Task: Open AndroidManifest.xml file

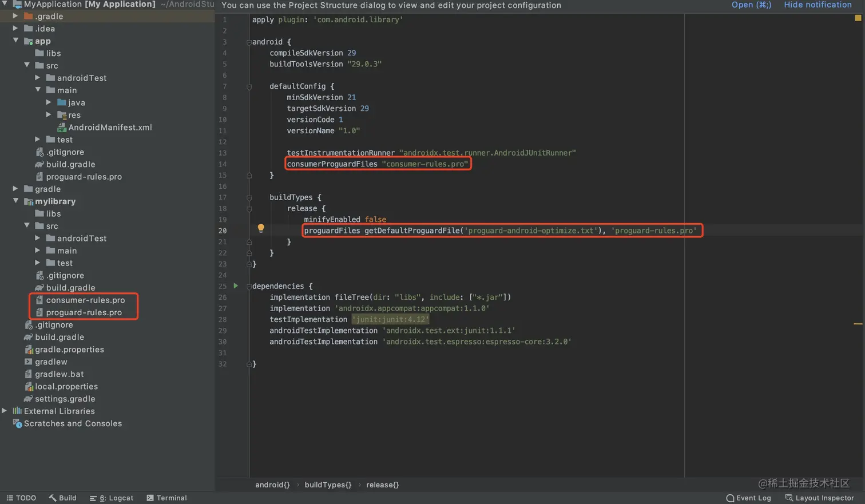Action: tap(110, 127)
